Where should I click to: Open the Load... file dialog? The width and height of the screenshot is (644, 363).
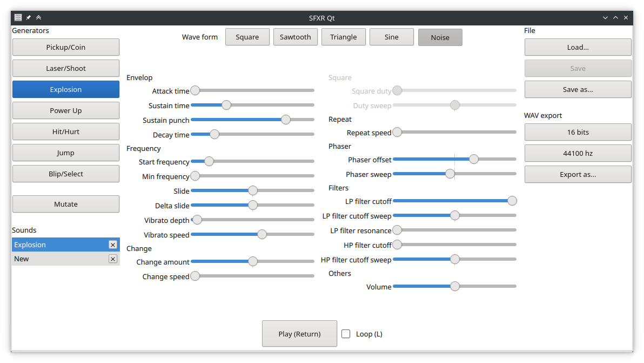click(578, 47)
